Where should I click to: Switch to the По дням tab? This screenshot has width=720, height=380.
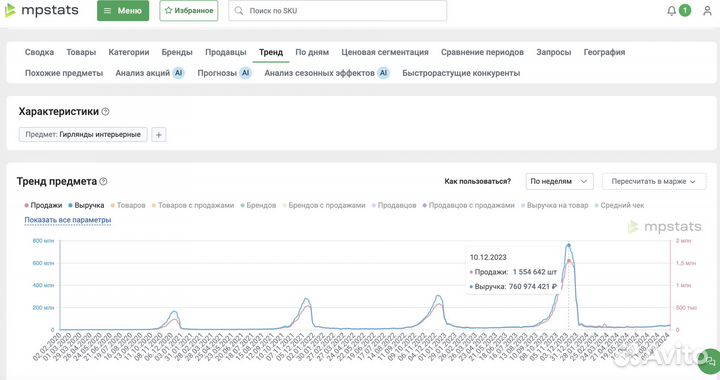(312, 52)
